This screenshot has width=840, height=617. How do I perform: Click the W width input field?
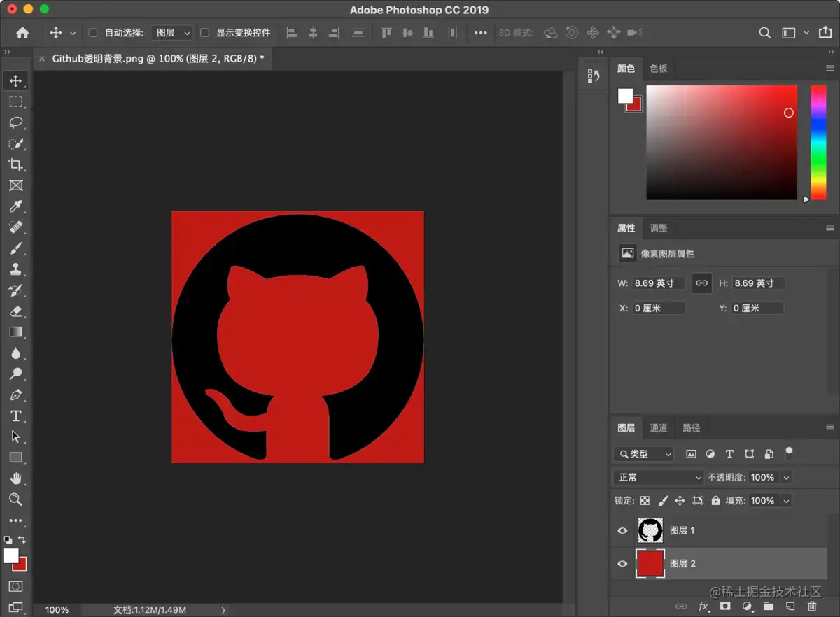pos(658,283)
